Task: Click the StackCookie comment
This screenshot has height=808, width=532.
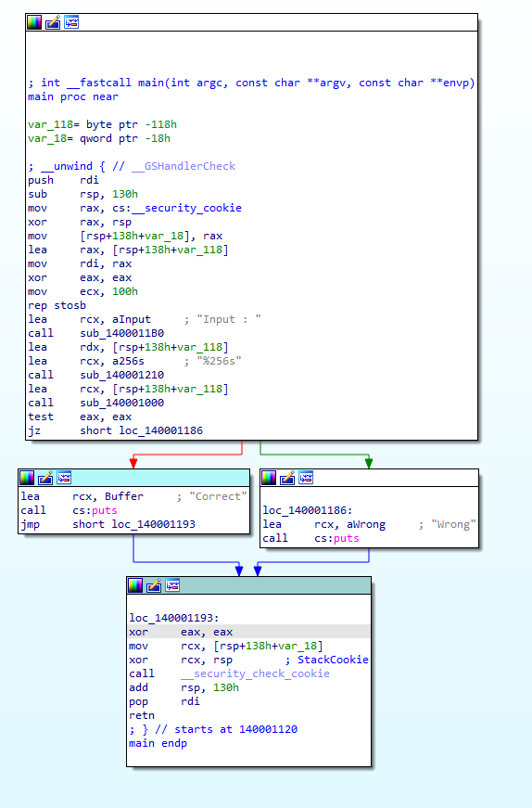Action: 327,660
